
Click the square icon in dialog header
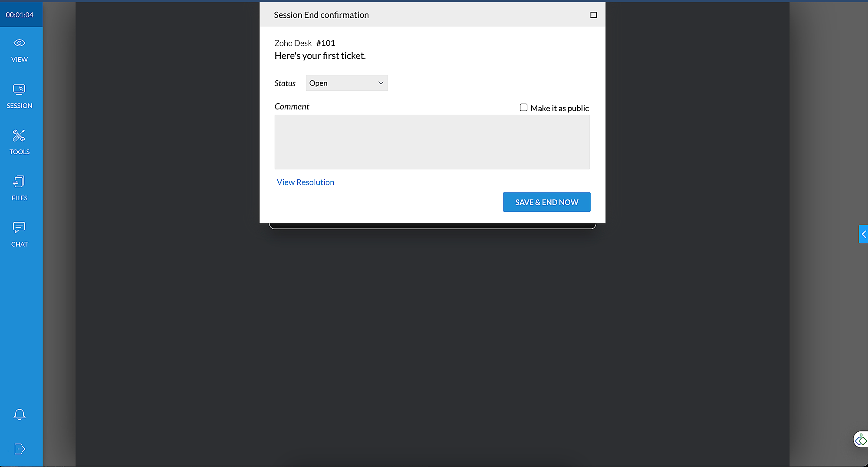(593, 15)
